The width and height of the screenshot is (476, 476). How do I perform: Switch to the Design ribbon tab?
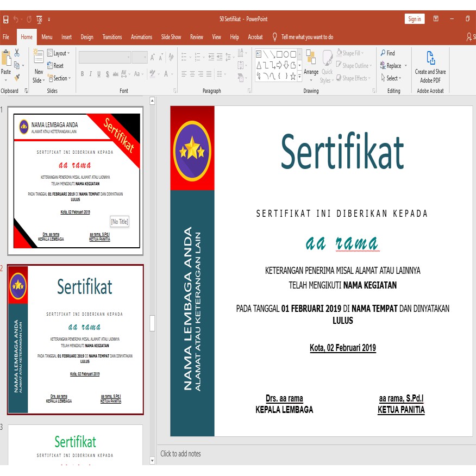pyautogui.click(x=87, y=37)
